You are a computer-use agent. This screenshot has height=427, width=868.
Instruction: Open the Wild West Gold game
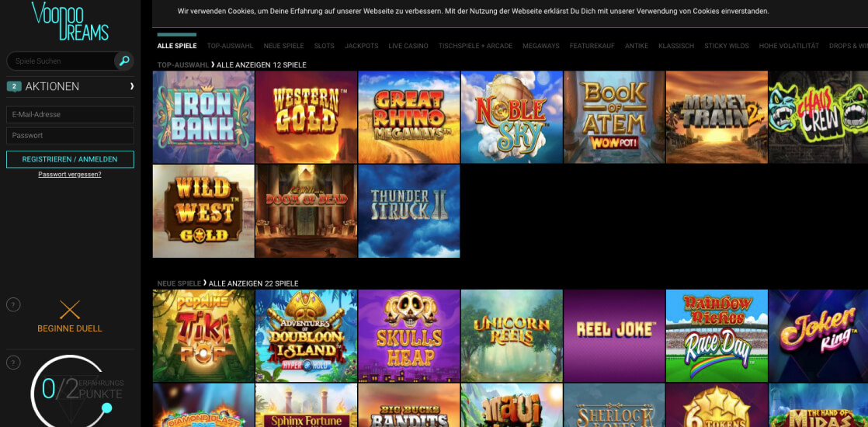[203, 211]
